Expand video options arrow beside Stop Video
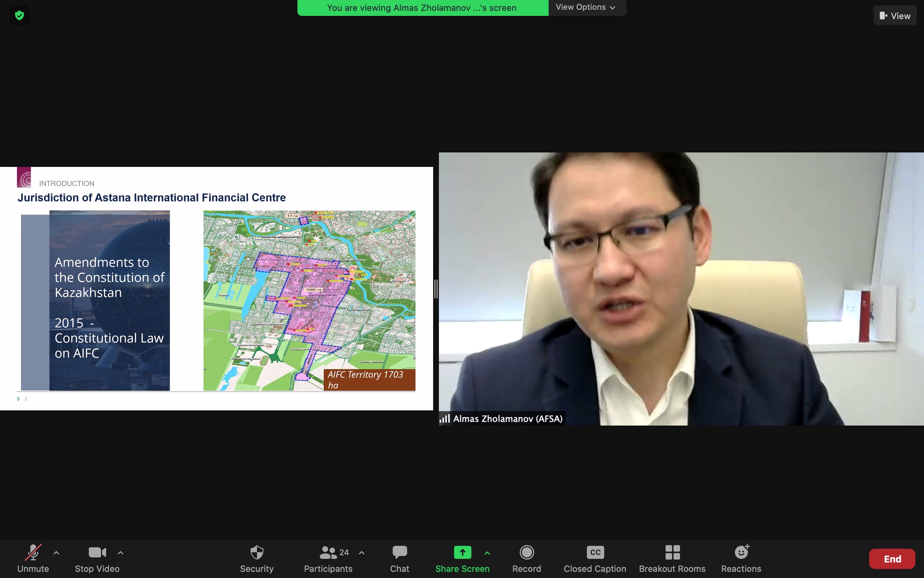The width and height of the screenshot is (924, 578). click(x=121, y=553)
